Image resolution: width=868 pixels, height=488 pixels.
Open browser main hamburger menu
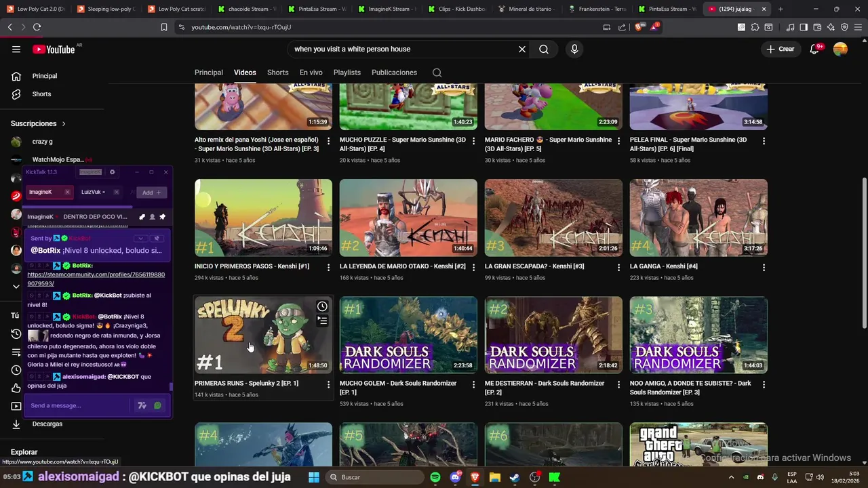[857, 27]
